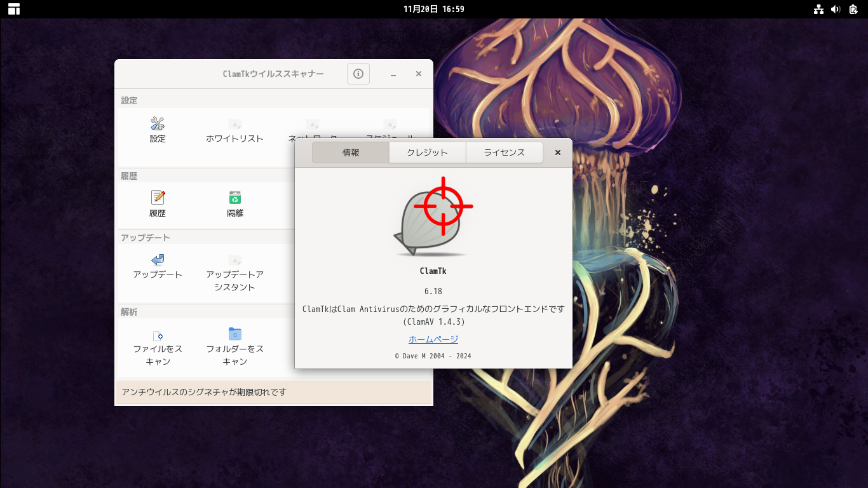
Task: Switch to the クレジット tab
Action: [x=428, y=152]
